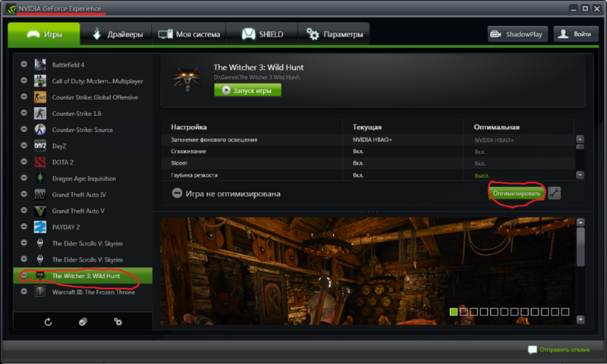
Task: Click the refresh games list icon
Action: point(48,322)
